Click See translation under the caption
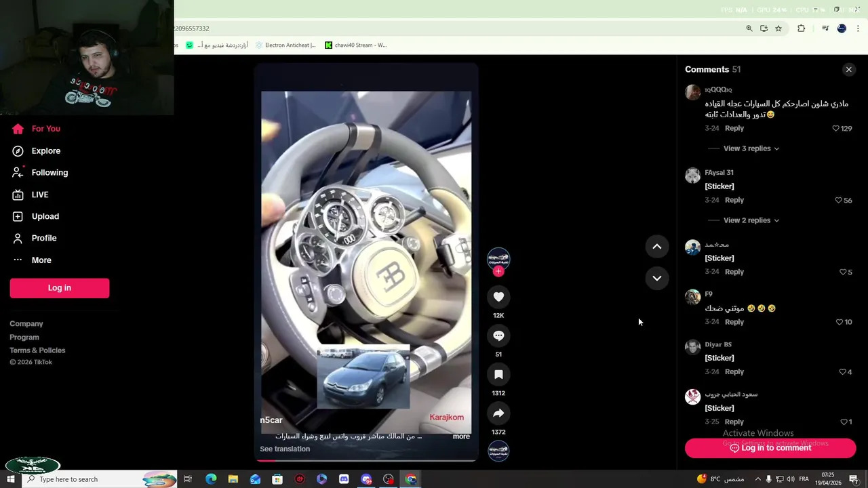Image resolution: width=868 pixels, height=488 pixels. (x=285, y=449)
